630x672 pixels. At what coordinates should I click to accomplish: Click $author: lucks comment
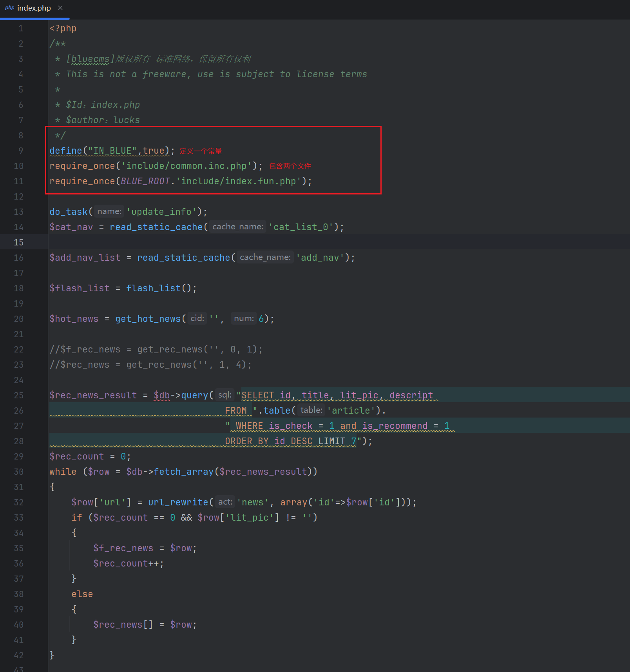pyautogui.click(x=103, y=120)
